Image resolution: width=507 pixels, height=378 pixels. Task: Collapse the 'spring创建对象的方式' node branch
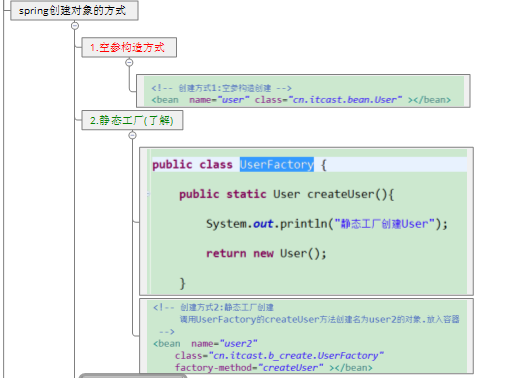point(75,26)
